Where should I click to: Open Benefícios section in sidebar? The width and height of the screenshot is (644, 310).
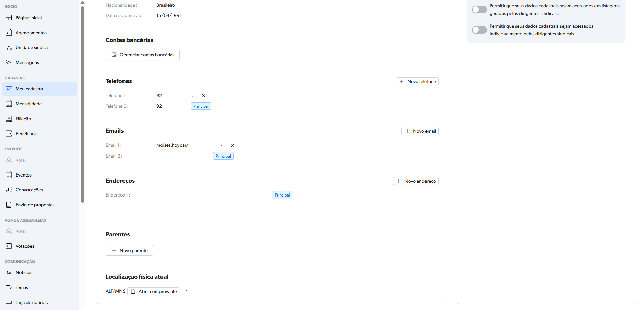pos(26,134)
